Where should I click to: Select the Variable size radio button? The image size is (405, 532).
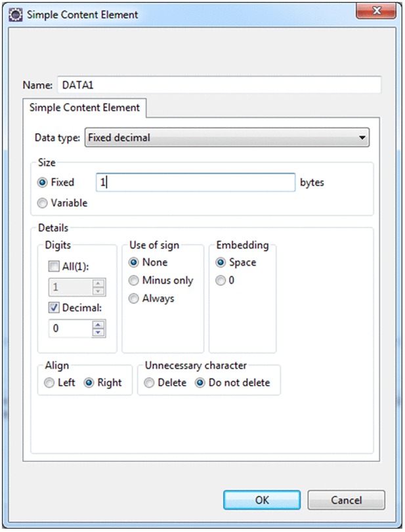[x=43, y=203]
